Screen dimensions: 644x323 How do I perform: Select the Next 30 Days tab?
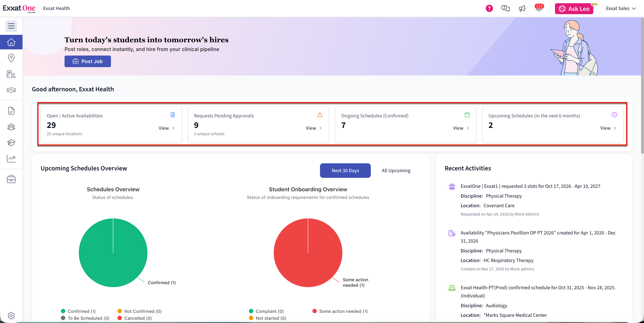pos(345,170)
